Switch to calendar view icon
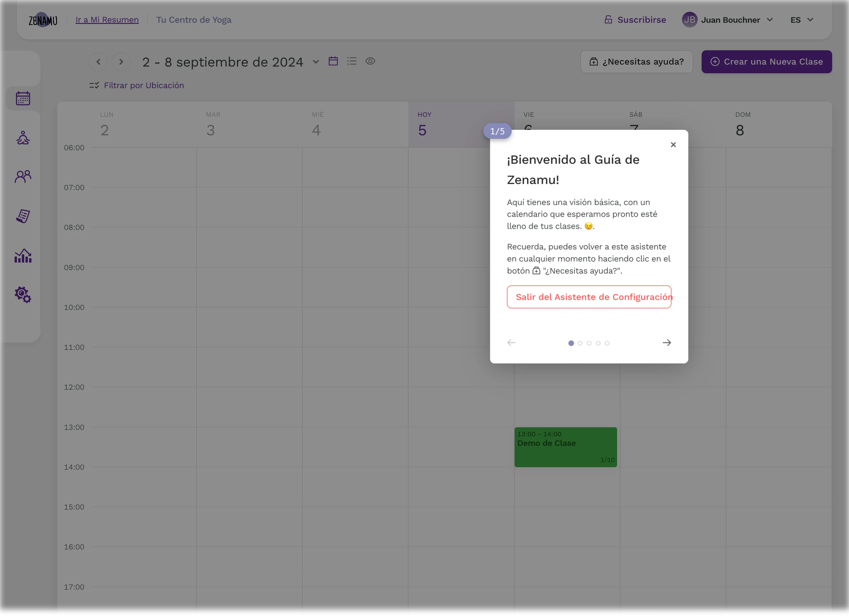849x616 pixels. coord(333,61)
